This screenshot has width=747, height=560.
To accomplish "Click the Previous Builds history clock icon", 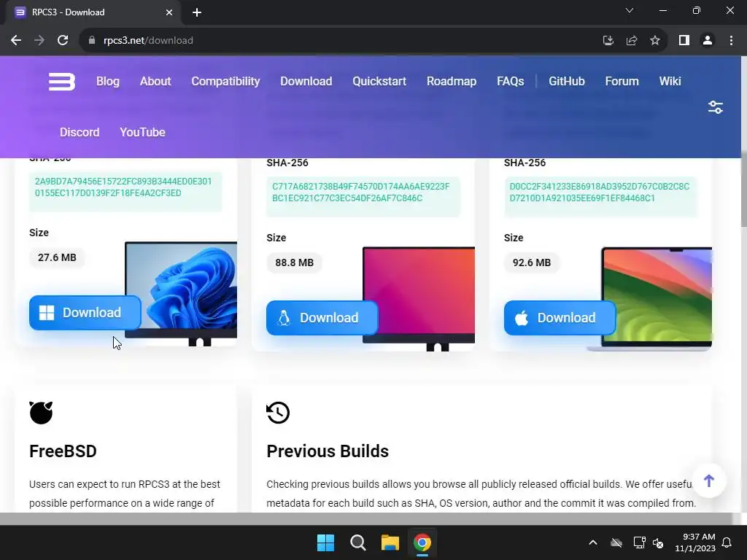I will [278, 413].
